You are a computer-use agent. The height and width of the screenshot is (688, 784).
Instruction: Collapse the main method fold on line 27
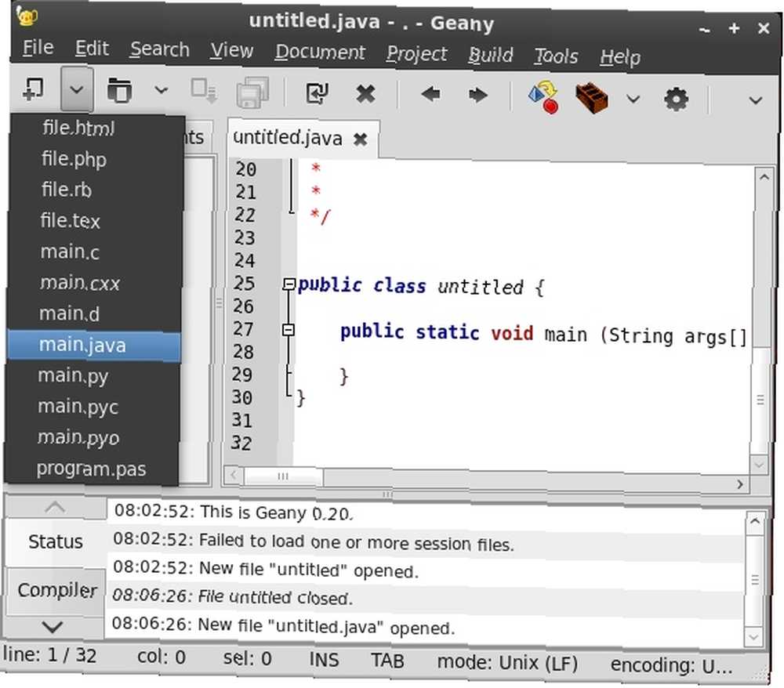tap(289, 330)
